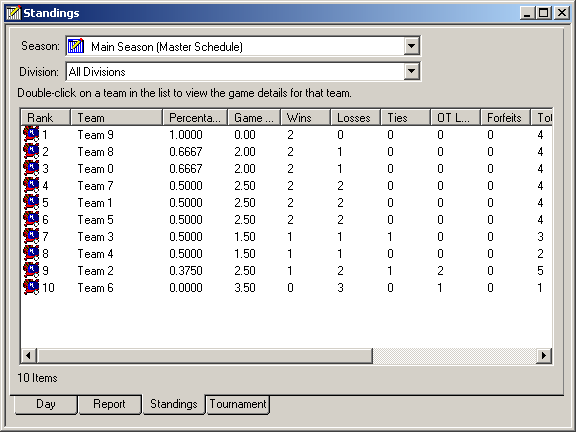This screenshot has width=576, height=432.
Task: Open the Tournament tab
Action: click(238, 404)
